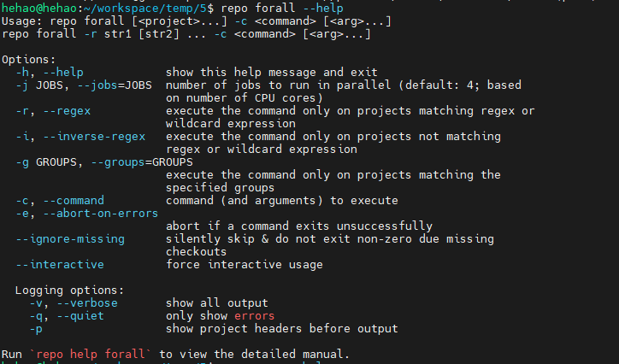
Task: Click the '--ignore-missing' option text
Action: click(x=70, y=239)
